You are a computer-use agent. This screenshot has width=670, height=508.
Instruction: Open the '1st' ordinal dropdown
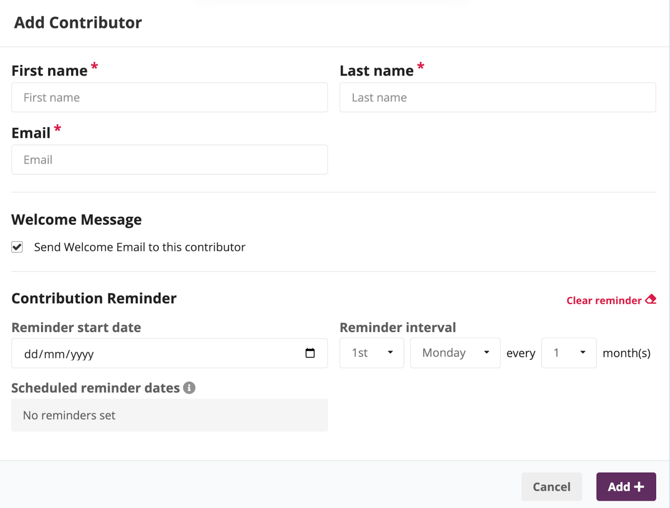371,353
